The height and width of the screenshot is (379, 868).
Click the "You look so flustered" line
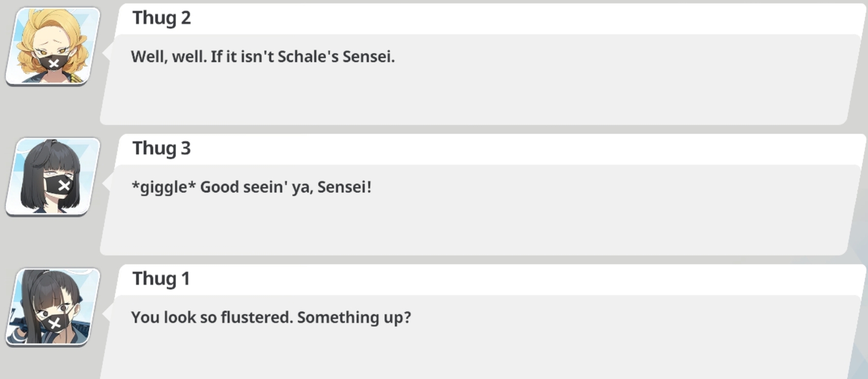(x=212, y=318)
